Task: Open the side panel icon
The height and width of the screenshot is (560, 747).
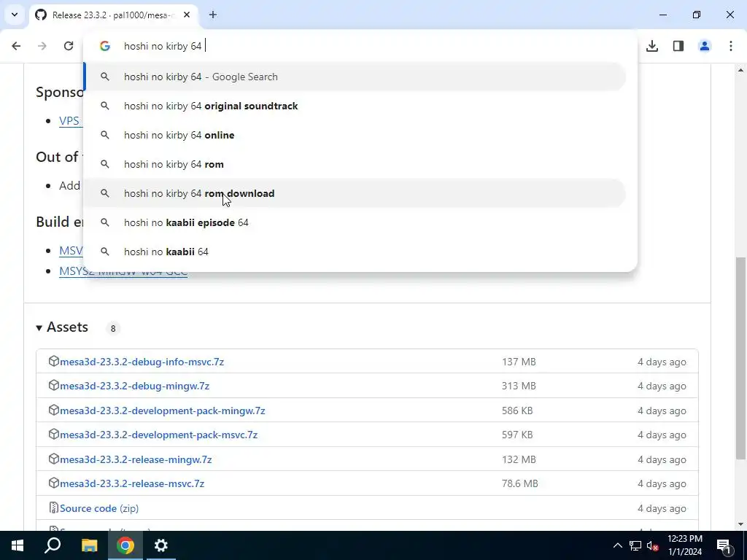Action: click(678, 46)
